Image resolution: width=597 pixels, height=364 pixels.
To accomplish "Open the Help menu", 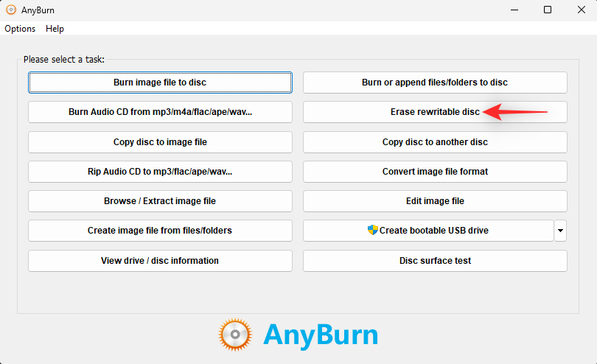I will pyautogui.click(x=55, y=29).
